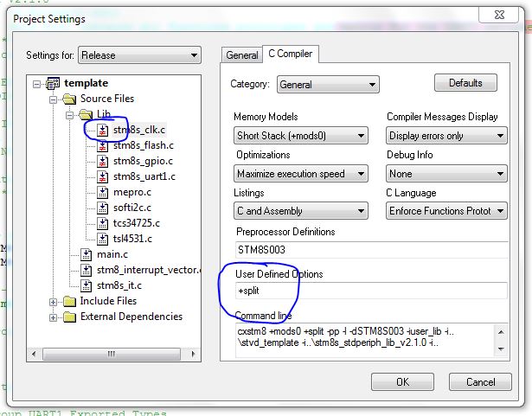Cancel the Project Settings dialog

coord(480,382)
